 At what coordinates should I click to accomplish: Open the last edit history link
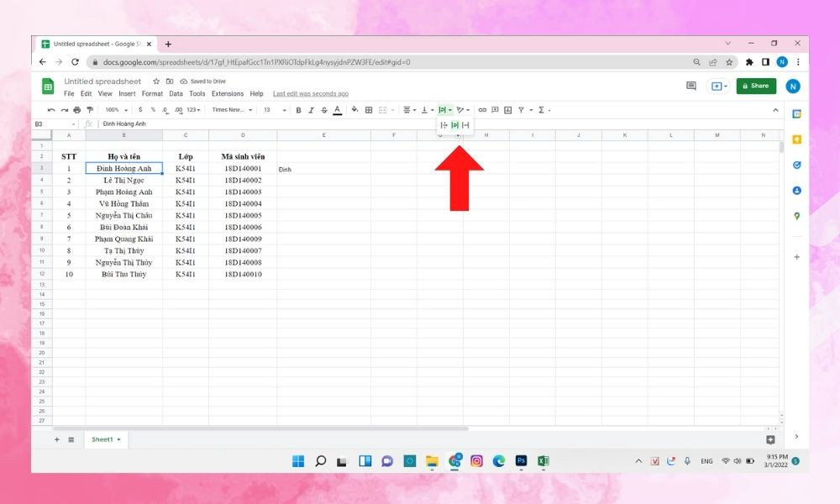[311, 94]
